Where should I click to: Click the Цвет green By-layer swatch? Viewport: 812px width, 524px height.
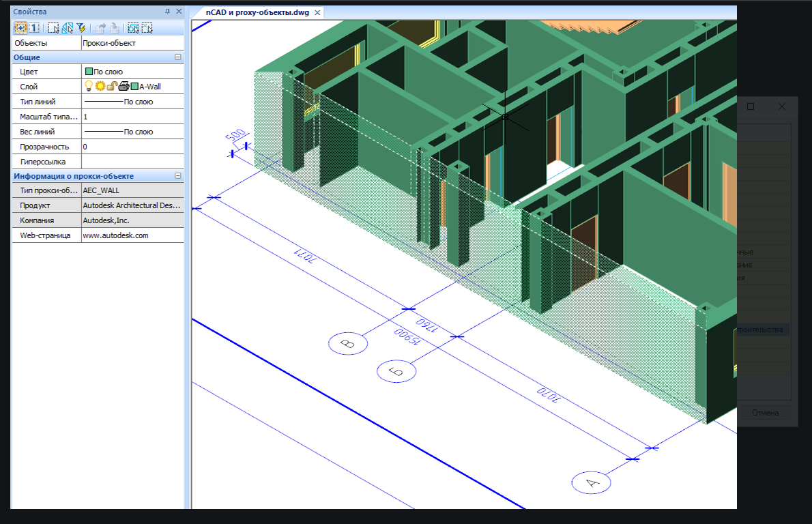[x=89, y=72]
